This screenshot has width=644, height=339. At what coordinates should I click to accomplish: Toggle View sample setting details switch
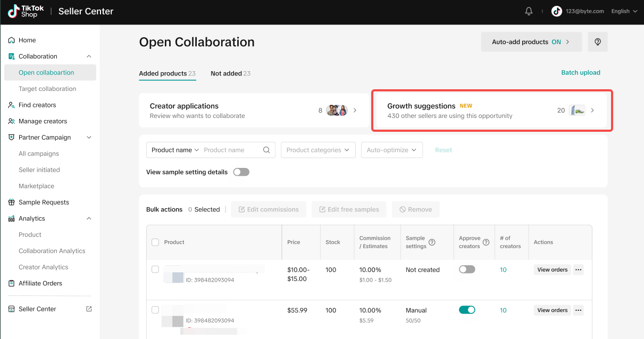tap(241, 172)
